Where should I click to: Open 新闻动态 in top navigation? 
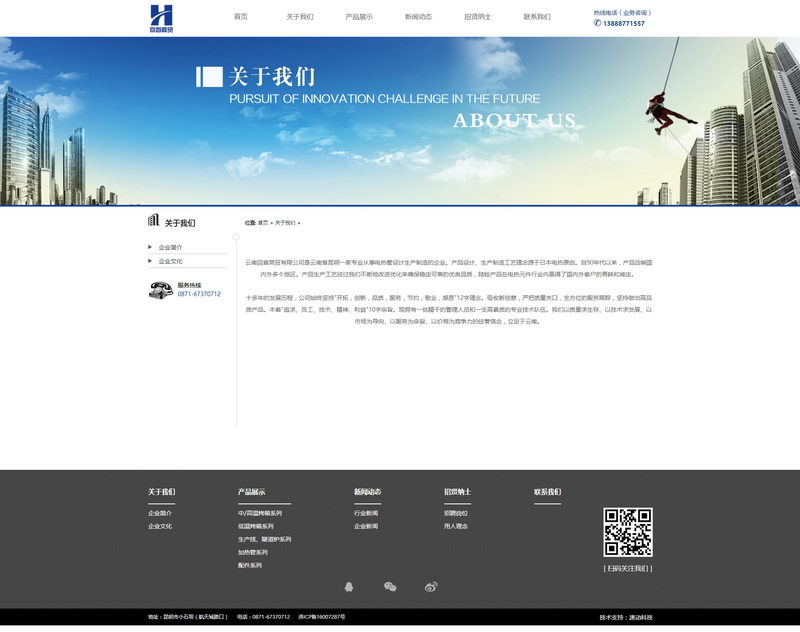coord(418,17)
